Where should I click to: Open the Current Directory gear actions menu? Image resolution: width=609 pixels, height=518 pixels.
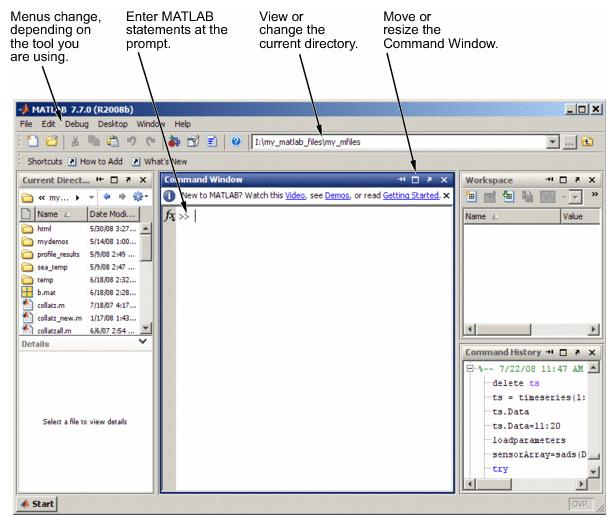(140, 196)
